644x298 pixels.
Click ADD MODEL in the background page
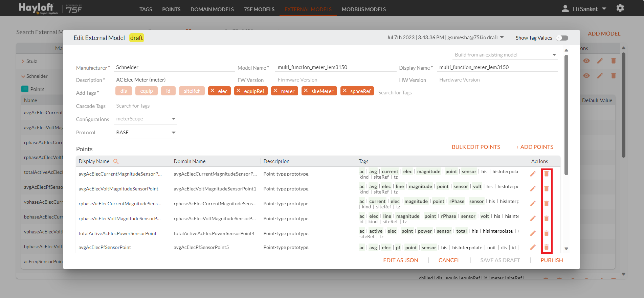click(x=604, y=33)
